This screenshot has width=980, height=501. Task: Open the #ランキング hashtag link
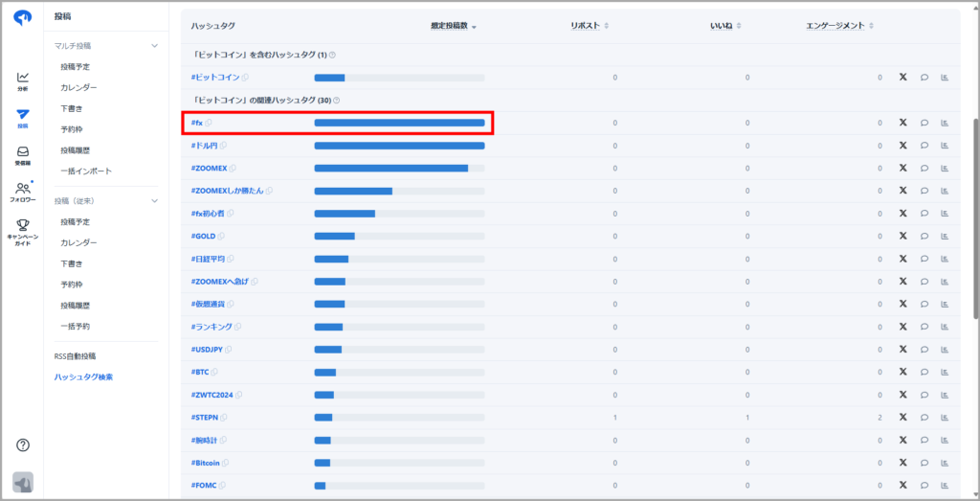(x=212, y=327)
